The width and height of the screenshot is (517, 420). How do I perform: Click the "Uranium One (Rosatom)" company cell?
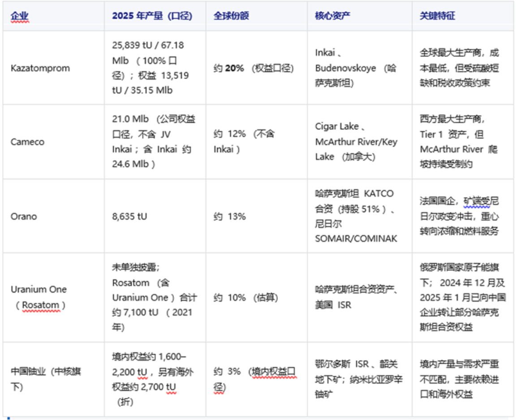pos(53,298)
